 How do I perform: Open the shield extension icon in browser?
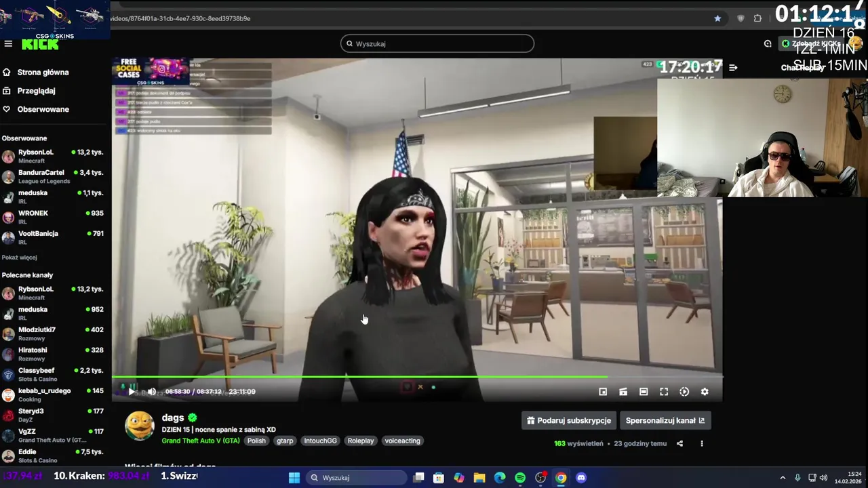click(x=741, y=18)
